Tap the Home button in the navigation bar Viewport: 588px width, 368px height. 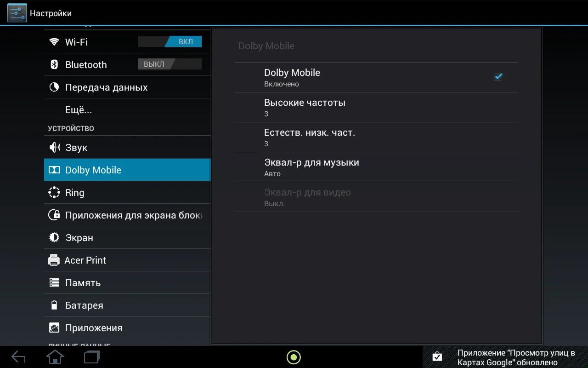pos(55,357)
